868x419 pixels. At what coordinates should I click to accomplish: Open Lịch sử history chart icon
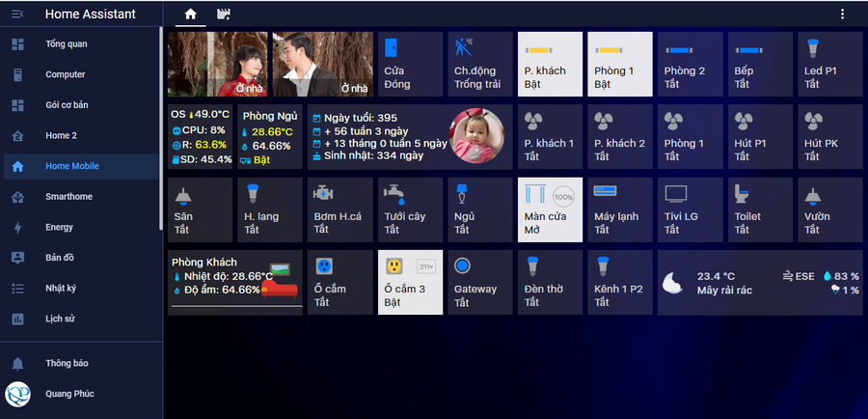17,320
